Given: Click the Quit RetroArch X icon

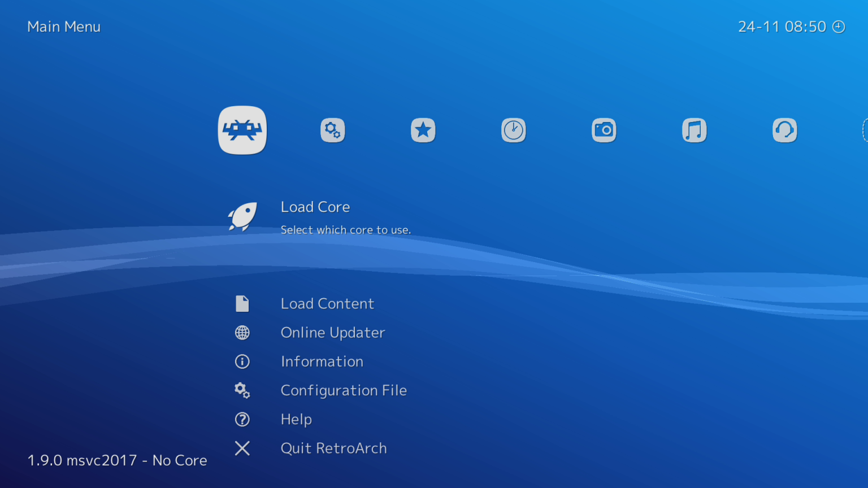Looking at the screenshot, I should click(242, 448).
